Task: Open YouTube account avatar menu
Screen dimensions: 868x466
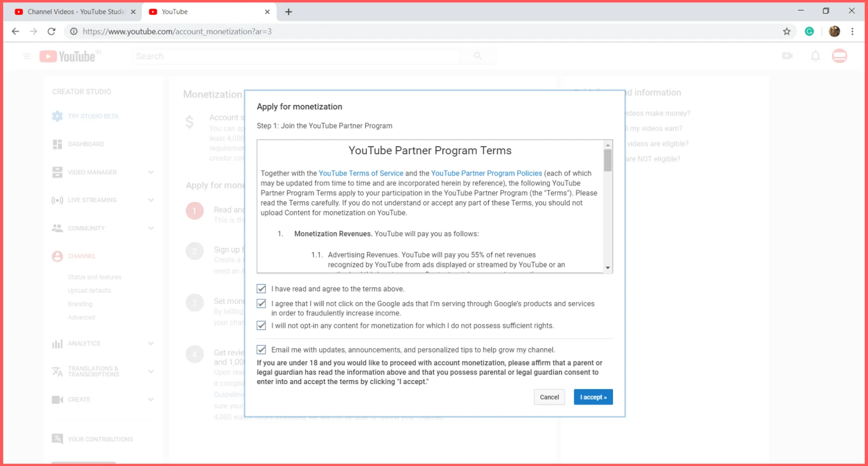Action: (839, 56)
